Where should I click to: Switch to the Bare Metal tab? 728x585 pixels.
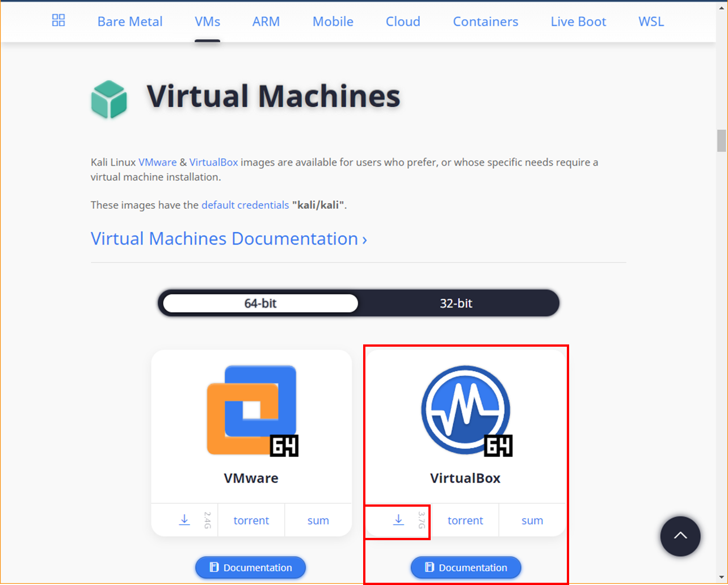(129, 21)
